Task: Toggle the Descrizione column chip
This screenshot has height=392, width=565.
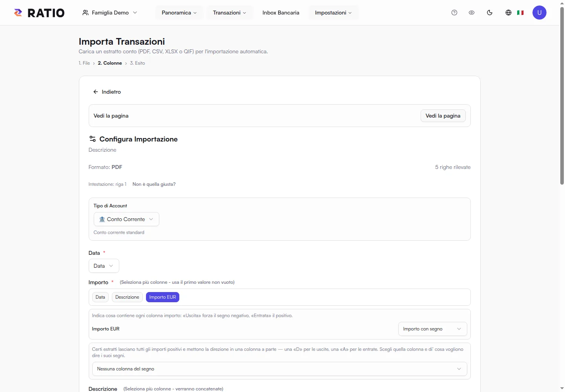Action: [x=127, y=297]
